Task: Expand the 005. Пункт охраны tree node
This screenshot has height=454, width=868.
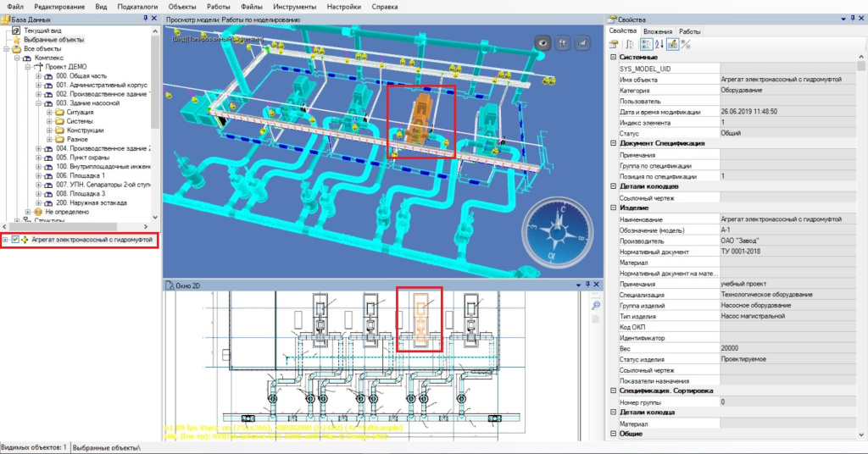Action: (39, 158)
